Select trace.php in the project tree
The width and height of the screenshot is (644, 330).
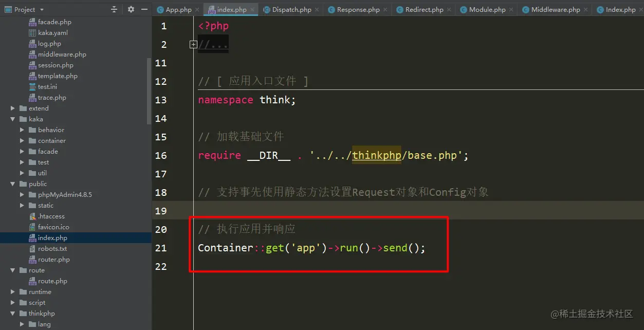52,98
